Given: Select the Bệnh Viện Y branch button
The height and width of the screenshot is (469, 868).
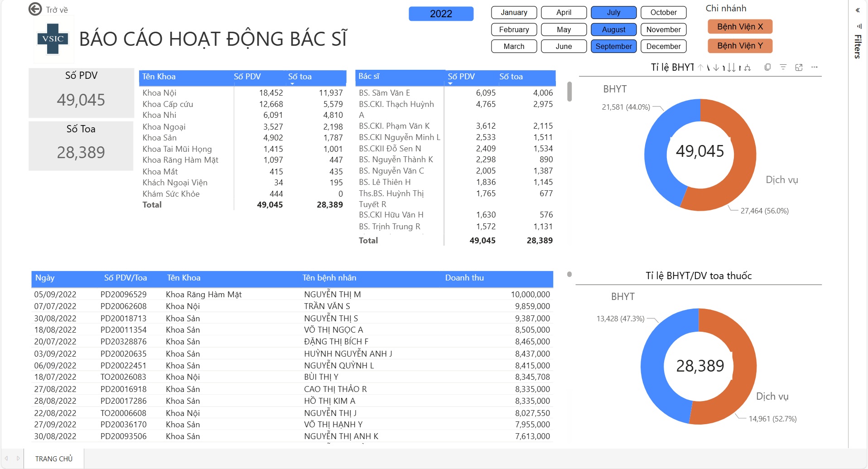Looking at the screenshot, I should pos(740,46).
